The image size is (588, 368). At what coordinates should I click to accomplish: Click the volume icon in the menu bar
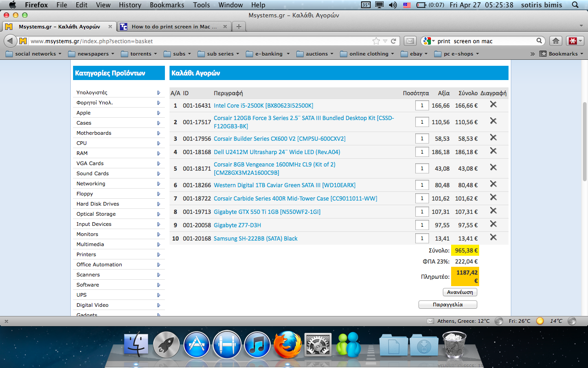click(393, 5)
